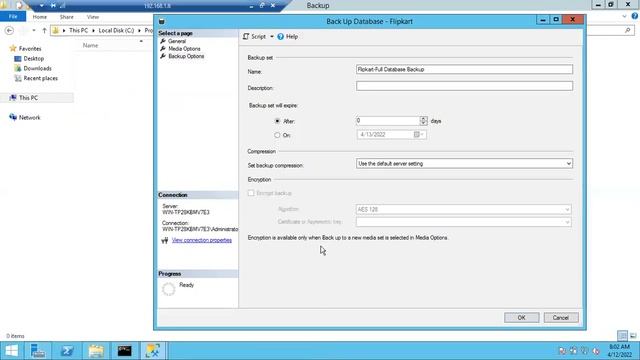This screenshot has height=360, width=640.
Task: Click the Explorer back arrow
Action: pyautogui.click(x=9, y=31)
